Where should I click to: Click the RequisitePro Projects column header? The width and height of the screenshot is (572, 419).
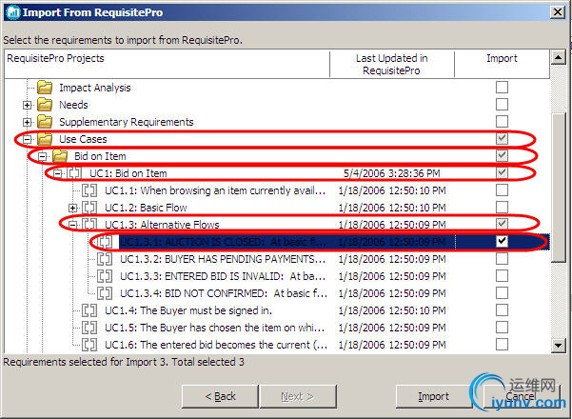point(167,64)
